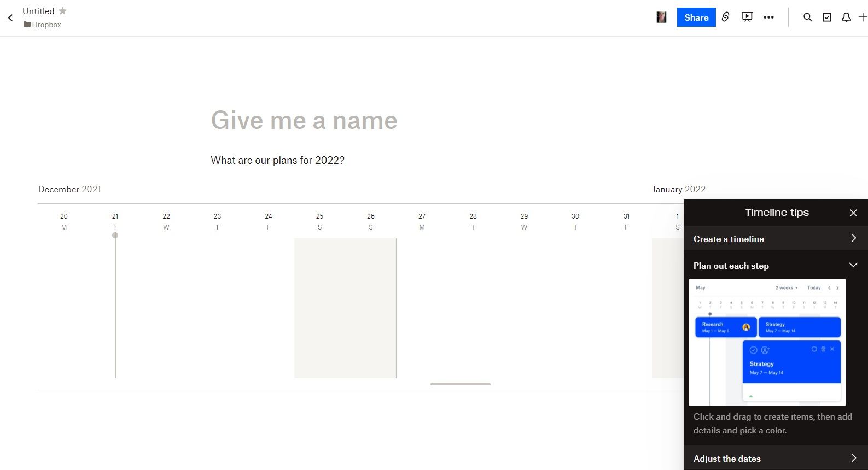Open the notifications bell
This screenshot has width=868, height=470.
pyautogui.click(x=846, y=17)
